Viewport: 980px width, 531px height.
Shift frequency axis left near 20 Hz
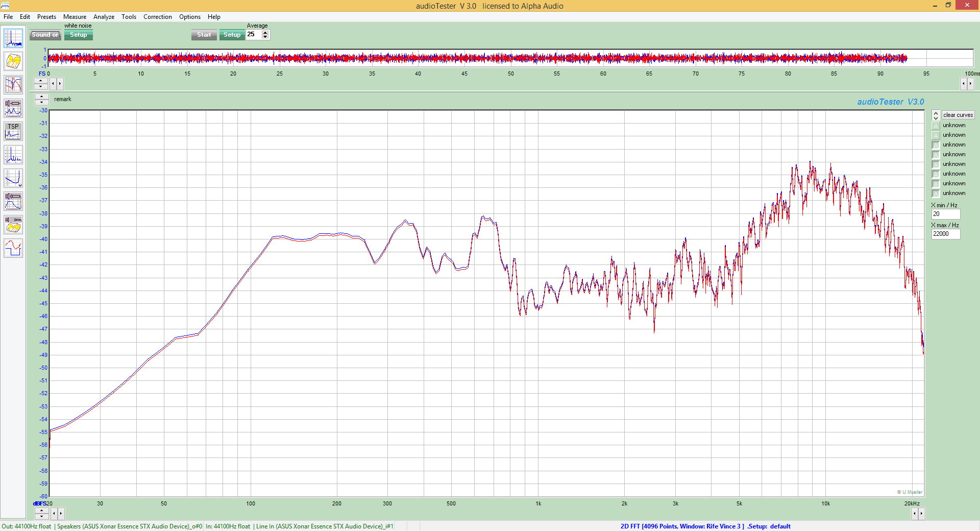[54, 513]
